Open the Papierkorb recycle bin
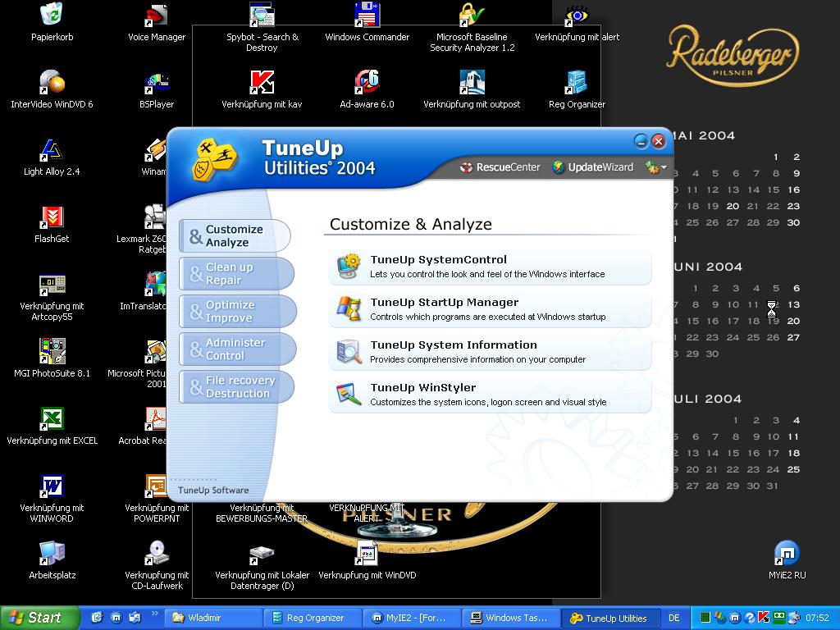This screenshot has width=840, height=630. click(x=52, y=22)
